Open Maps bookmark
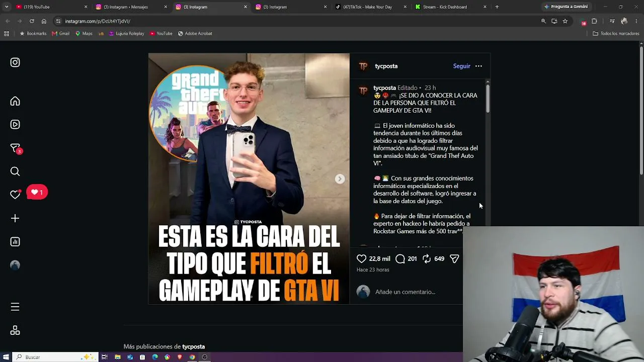Screen dimensions: 644x362 coord(84,34)
